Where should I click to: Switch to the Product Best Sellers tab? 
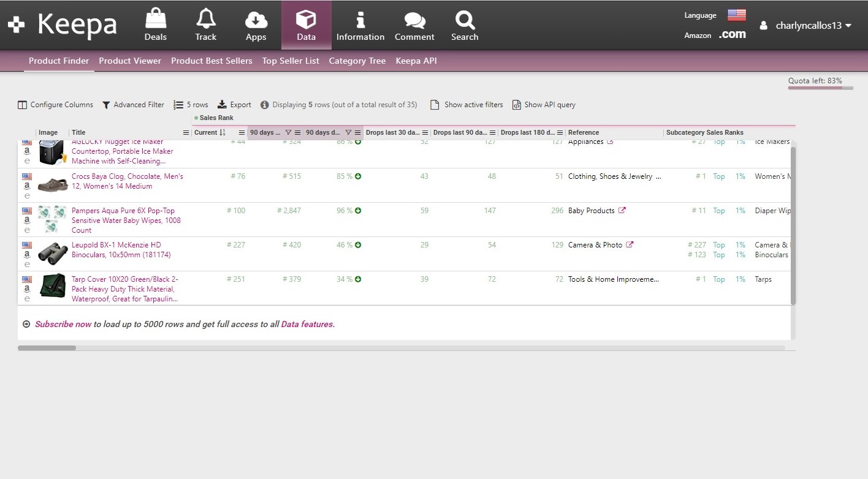click(211, 61)
